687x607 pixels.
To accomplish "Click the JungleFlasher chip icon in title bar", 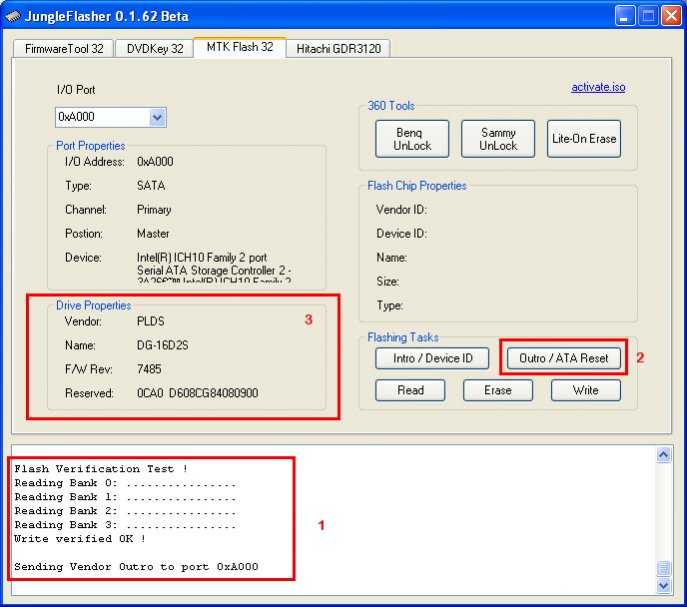I will click(13, 16).
